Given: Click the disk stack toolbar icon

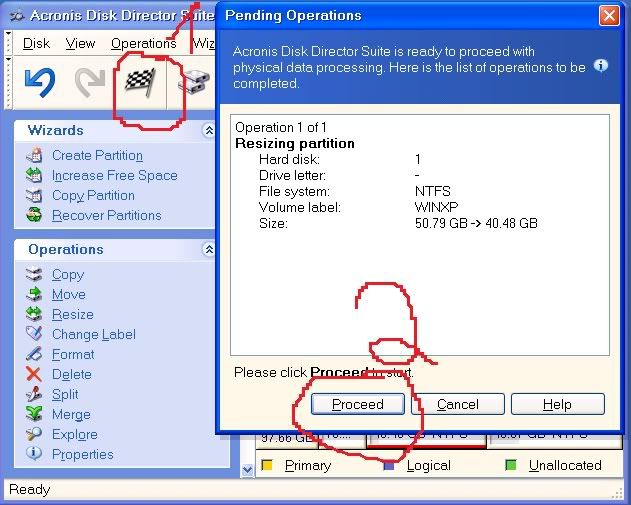Looking at the screenshot, I should (194, 82).
